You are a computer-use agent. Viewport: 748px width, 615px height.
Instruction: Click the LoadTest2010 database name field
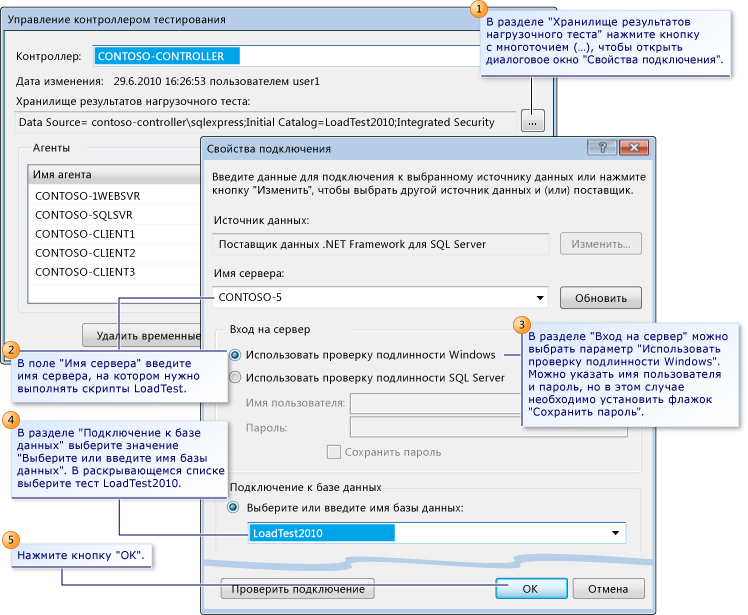436,533
